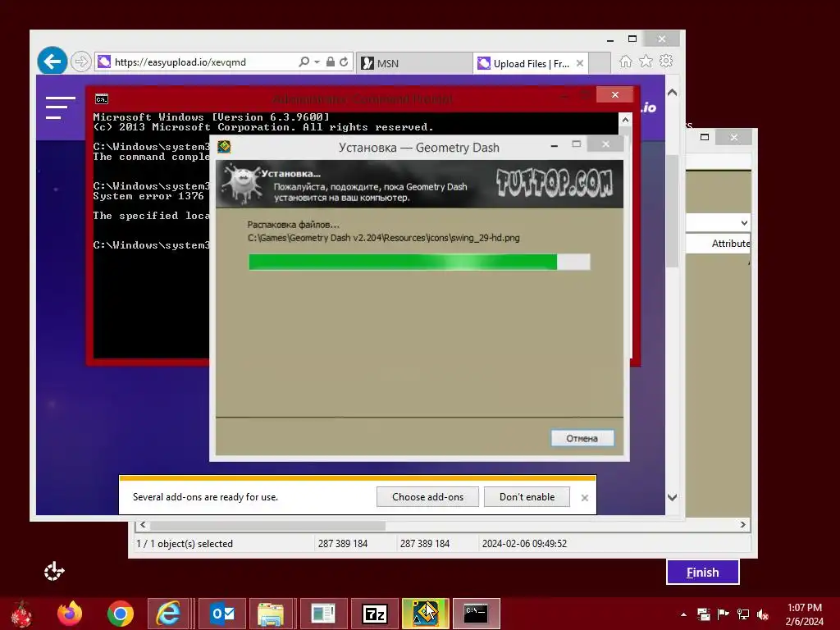The height and width of the screenshot is (630, 840).
Task: Click the date 2024-02-06 09:49:52 status entry
Action: pos(524,544)
